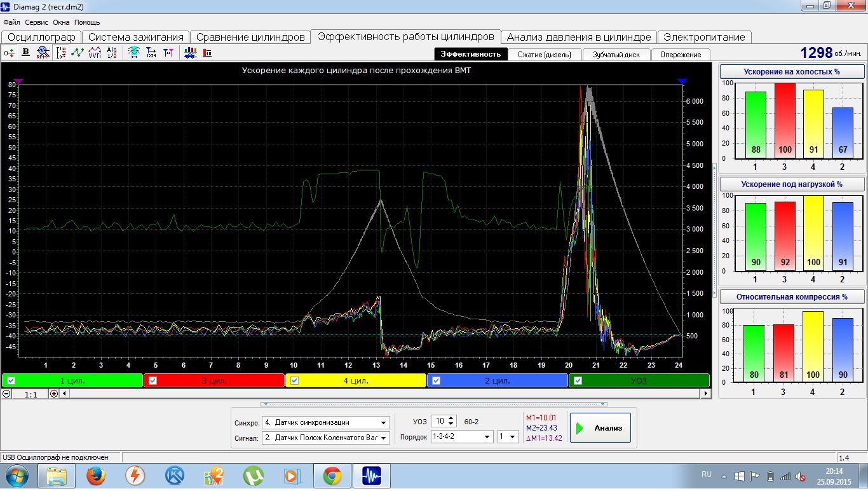Open the media player taskbar icon
868x491 pixels.
coord(292,476)
